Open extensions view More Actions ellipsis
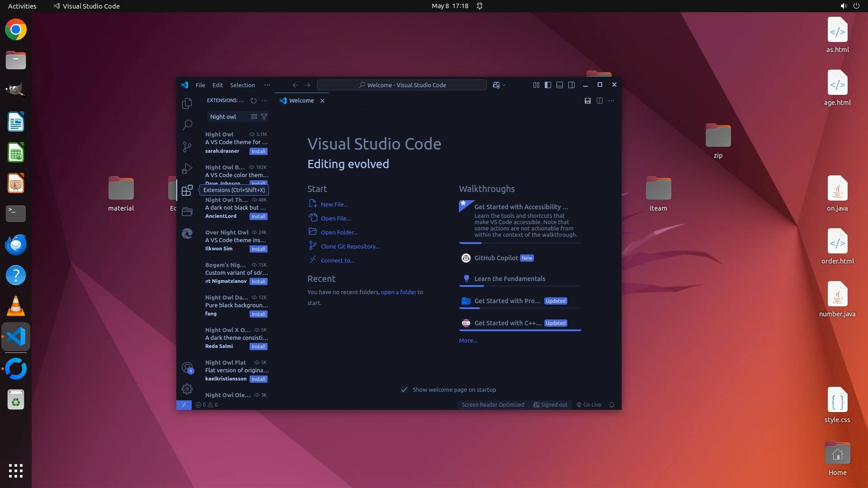 [264, 101]
